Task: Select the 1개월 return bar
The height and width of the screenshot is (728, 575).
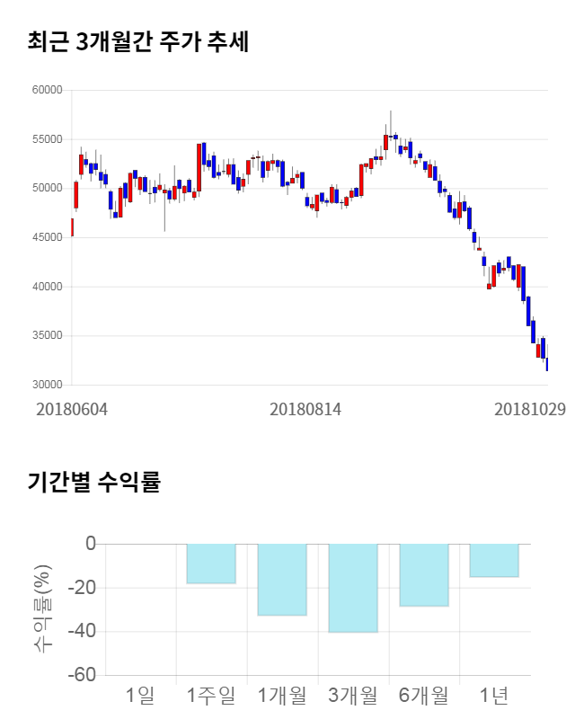Action: click(x=282, y=579)
